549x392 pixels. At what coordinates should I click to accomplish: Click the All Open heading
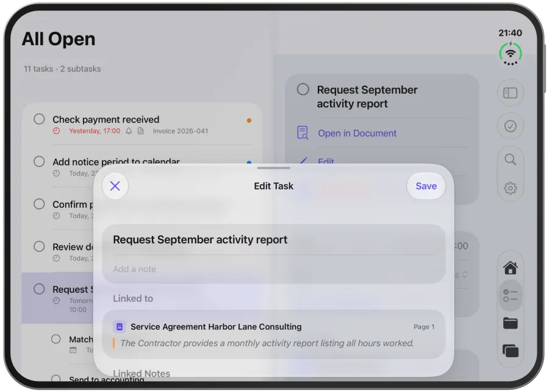pos(59,39)
